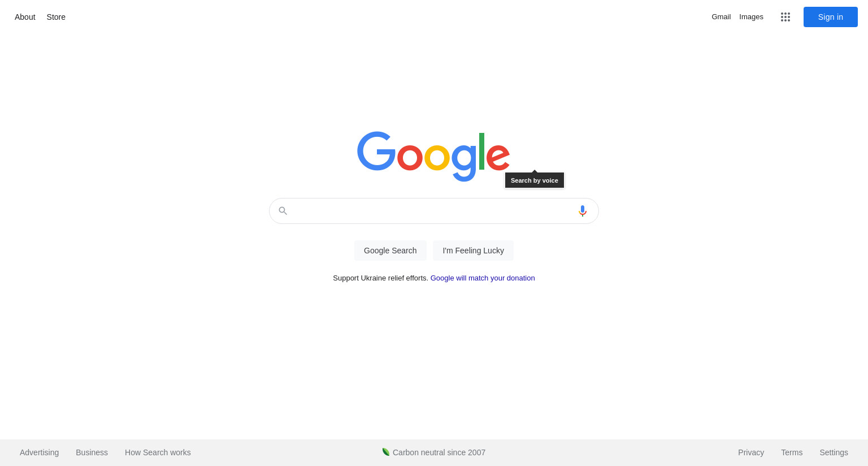
Task: Click the magnifying glass search icon
Action: tap(283, 211)
